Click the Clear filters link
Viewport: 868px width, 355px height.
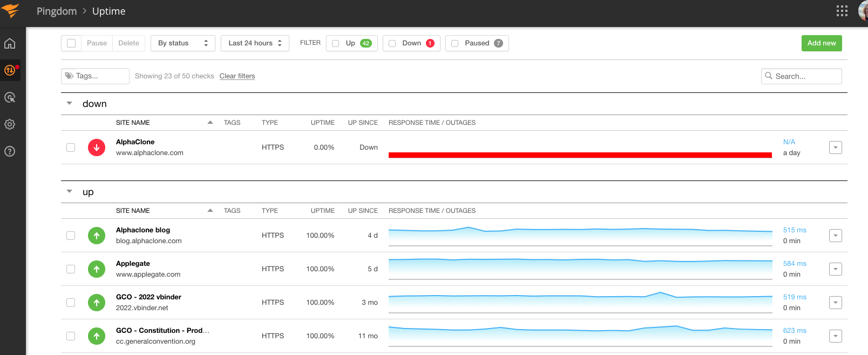(237, 76)
